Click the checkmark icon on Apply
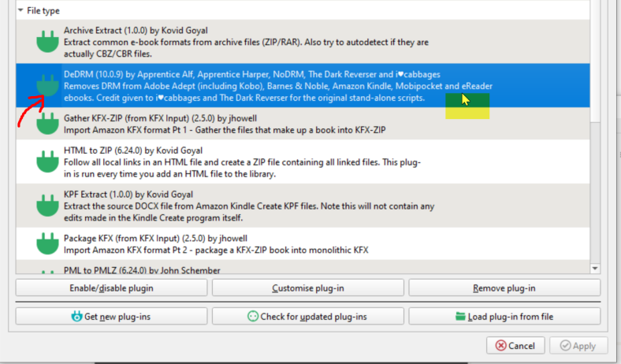 point(565,346)
